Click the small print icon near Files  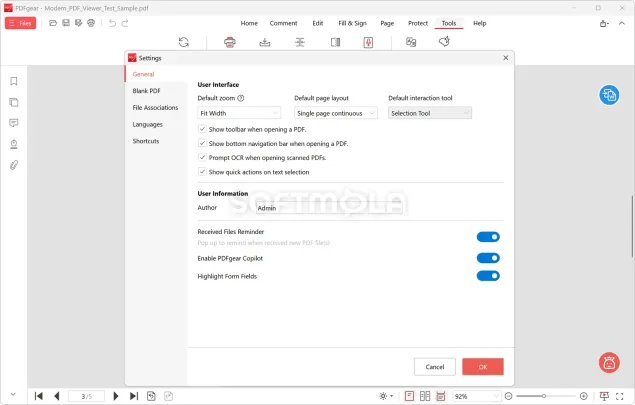pyautogui.click(x=91, y=23)
